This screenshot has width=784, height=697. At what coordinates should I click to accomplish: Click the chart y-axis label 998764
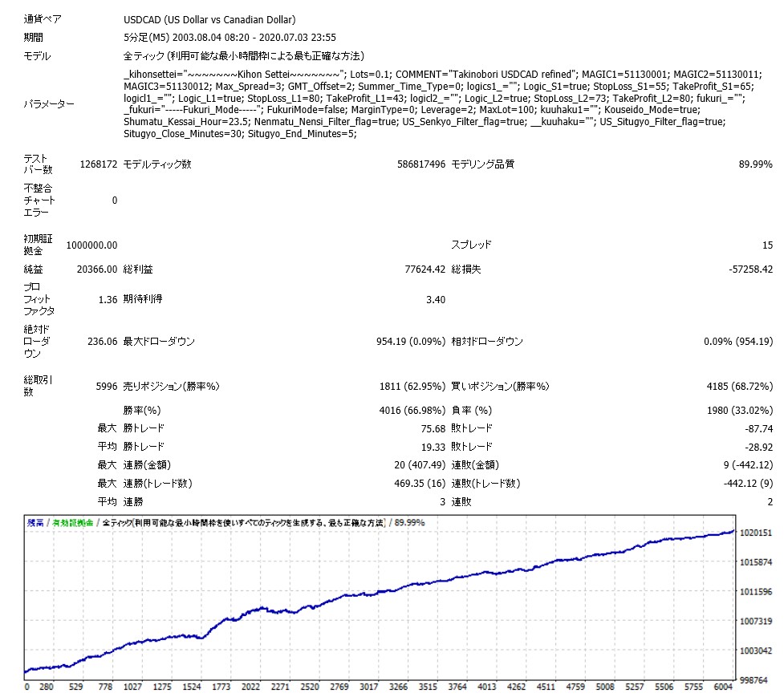click(x=754, y=680)
